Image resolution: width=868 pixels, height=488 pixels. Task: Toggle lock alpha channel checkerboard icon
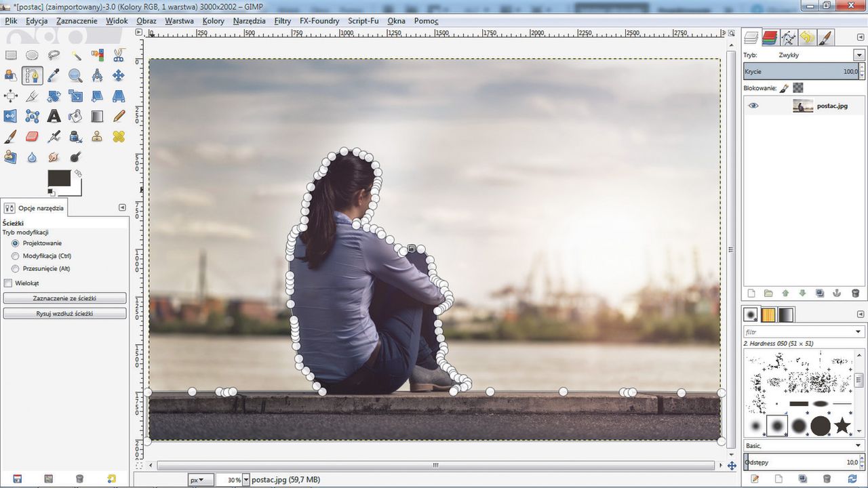click(798, 88)
